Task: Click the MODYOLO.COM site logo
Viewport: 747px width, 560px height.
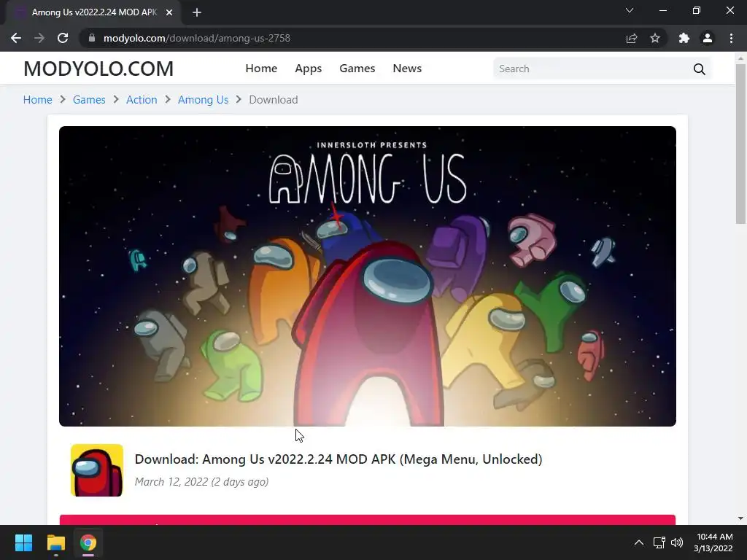Action: click(98, 69)
